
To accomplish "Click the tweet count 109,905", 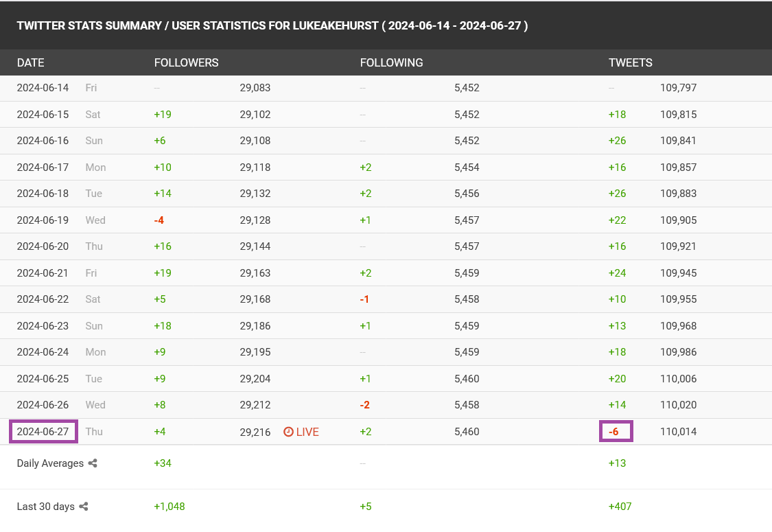I will tap(679, 220).
